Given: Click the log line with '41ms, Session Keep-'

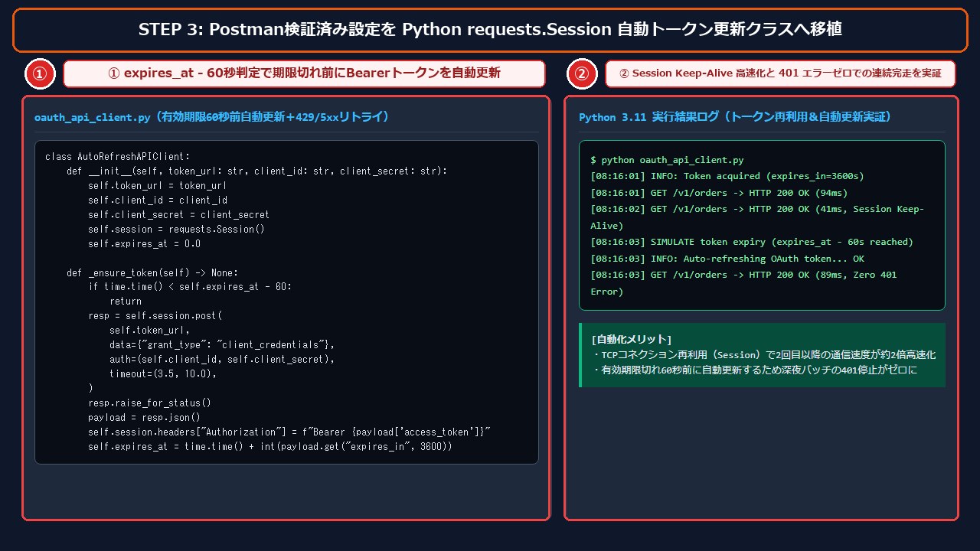Looking at the screenshot, I should coord(757,217).
